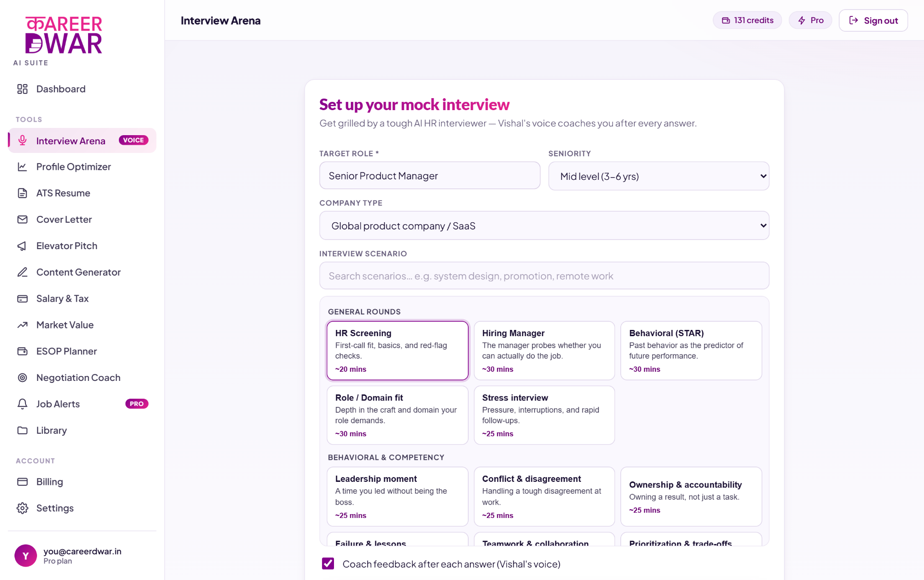Screen dimensions: 924x580
Task: Go to Profile Optimizer
Action: click(82, 167)
